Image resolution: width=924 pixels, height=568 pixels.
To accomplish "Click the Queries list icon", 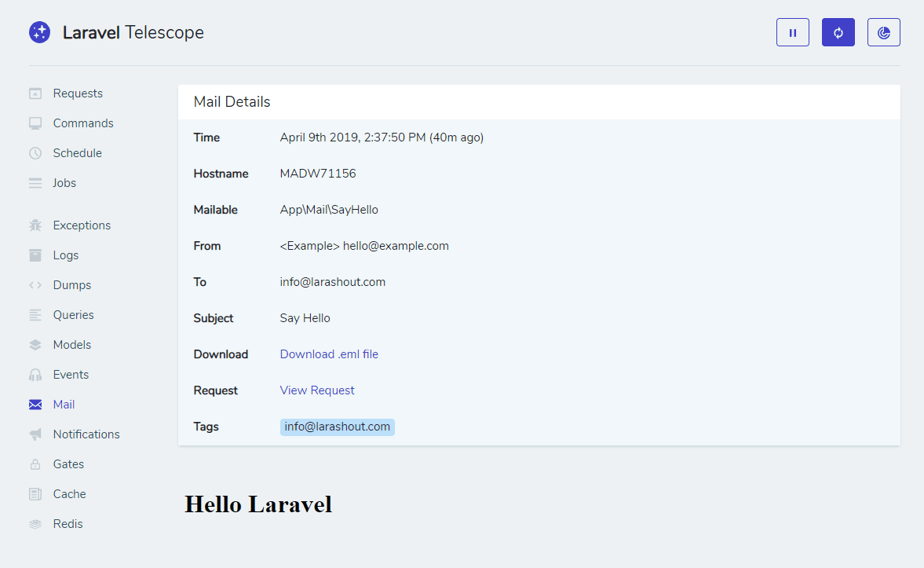I will (35, 314).
